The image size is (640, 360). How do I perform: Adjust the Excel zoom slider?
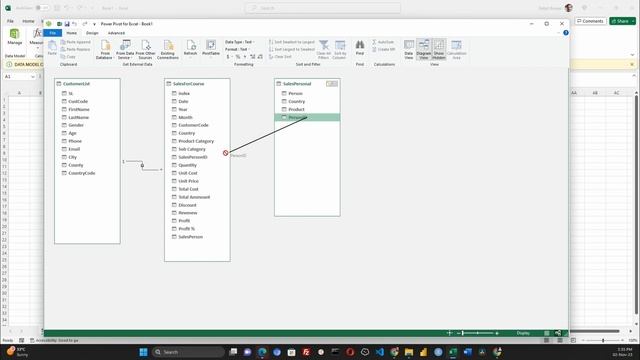(x=603, y=340)
